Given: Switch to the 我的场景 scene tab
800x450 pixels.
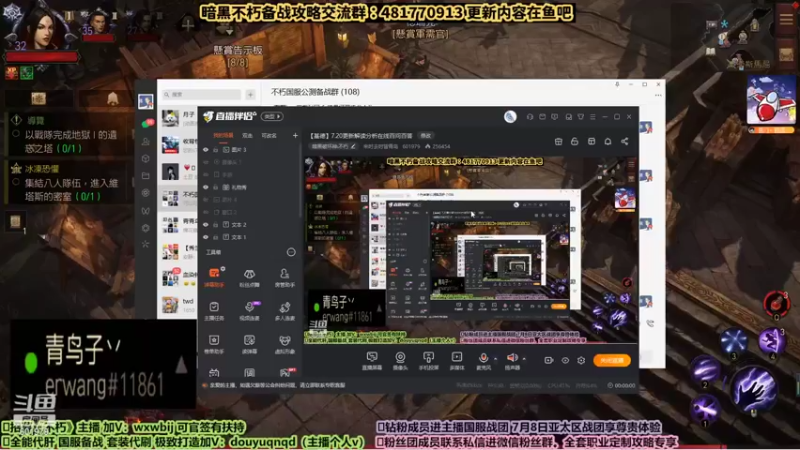Looking at the screenshot, I should pyautogui.click(x=223, y=136).
